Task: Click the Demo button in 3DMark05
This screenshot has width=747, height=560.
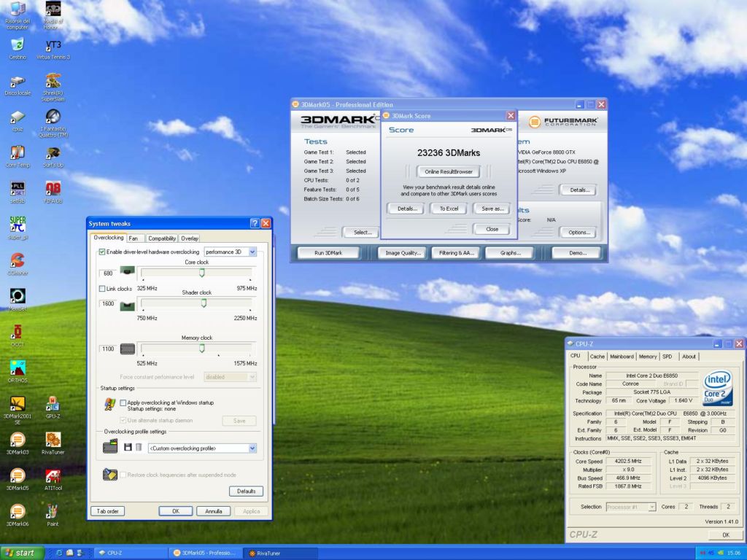Action: [x=578, y=253]
